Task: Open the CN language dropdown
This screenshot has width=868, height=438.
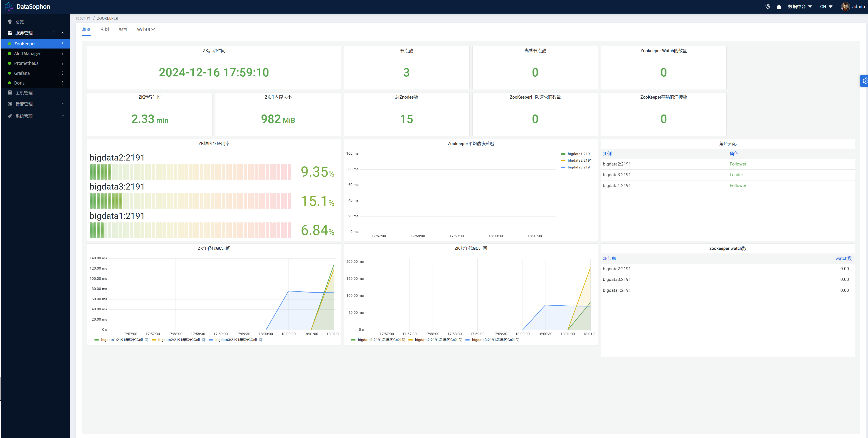Action: click(826, 6)
